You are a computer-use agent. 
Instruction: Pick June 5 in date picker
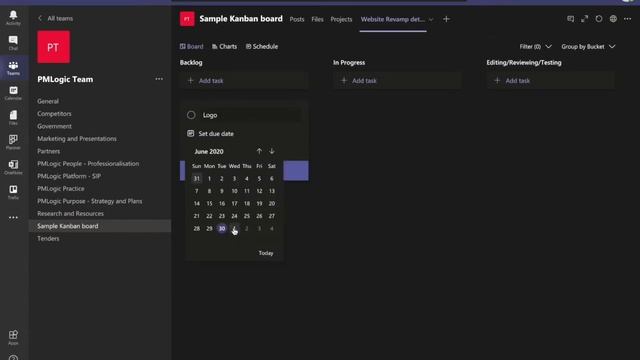pos(259,178)
